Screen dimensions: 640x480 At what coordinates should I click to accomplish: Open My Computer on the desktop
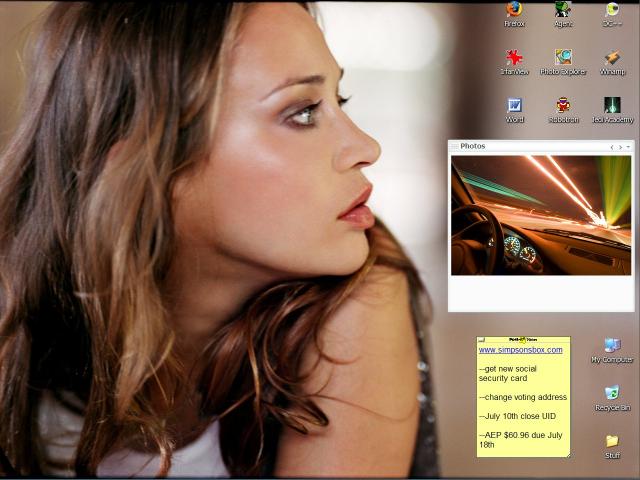pos(612,347)
